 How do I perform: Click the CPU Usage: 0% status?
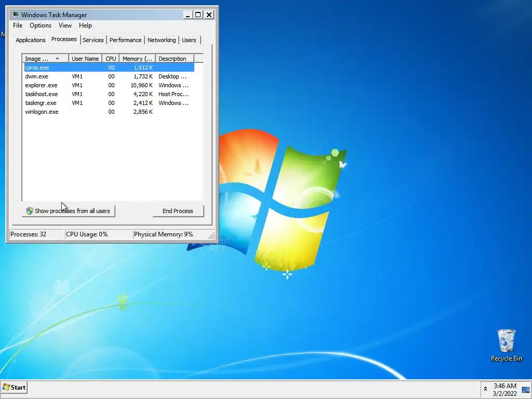click(98, 234)
